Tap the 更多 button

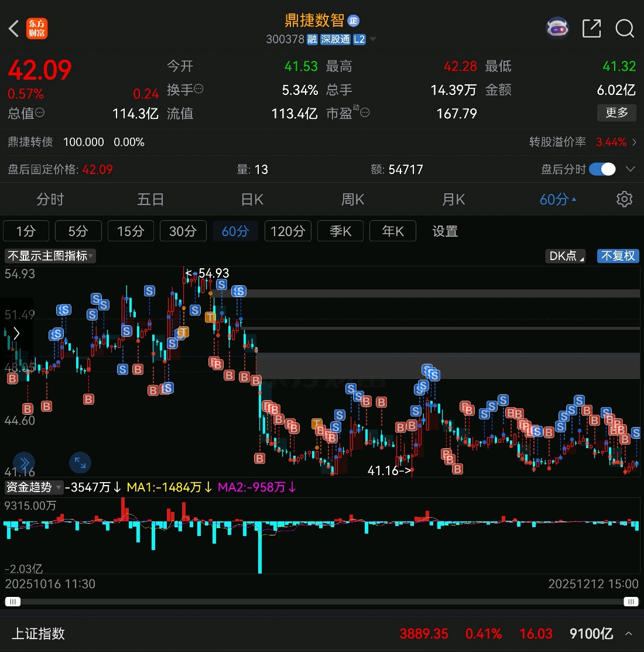[x=616, y=112]
